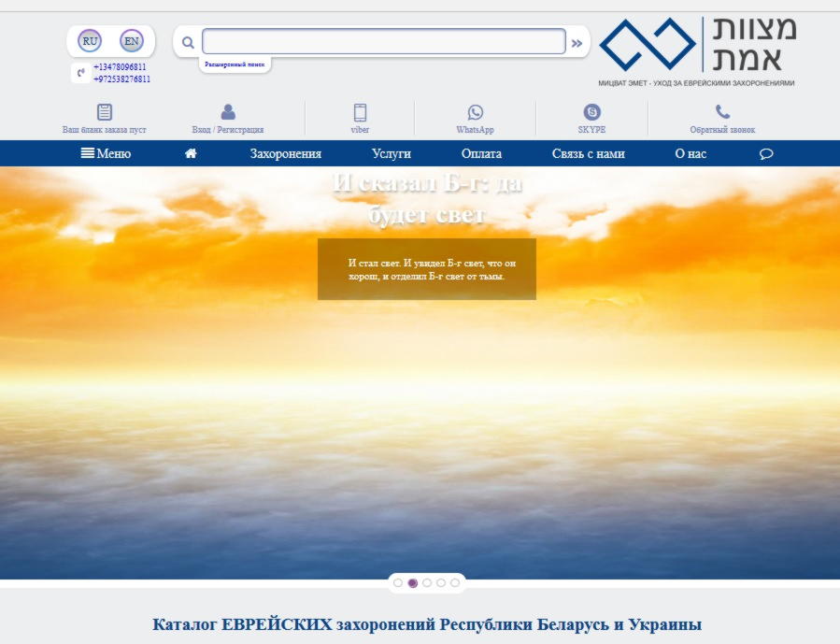Click the callback phone handset icon
Image resolution: width=840 pixels, height=644 pixels.
[722, 112]
